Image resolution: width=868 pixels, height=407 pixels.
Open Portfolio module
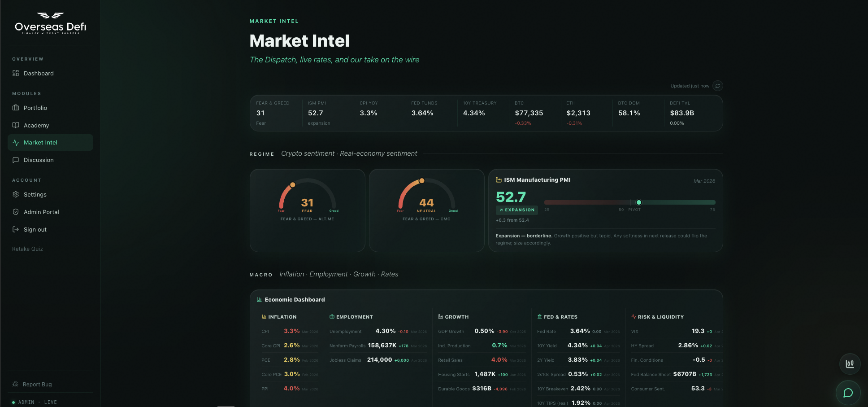click(x=50, y=108)
